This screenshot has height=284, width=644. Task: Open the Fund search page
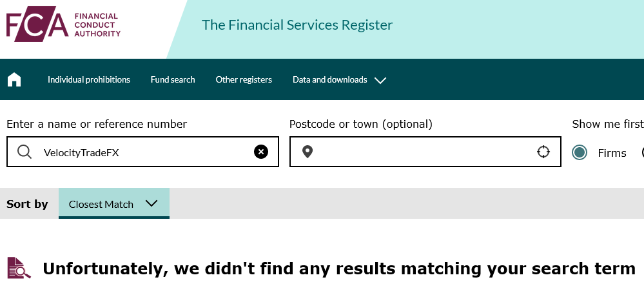(x=173, y=80)
